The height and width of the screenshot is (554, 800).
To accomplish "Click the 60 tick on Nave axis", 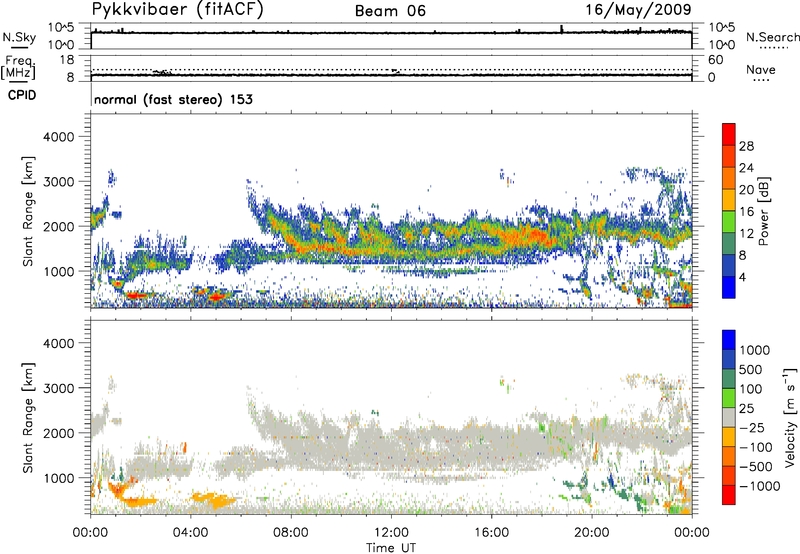I will tap(715, 60).
